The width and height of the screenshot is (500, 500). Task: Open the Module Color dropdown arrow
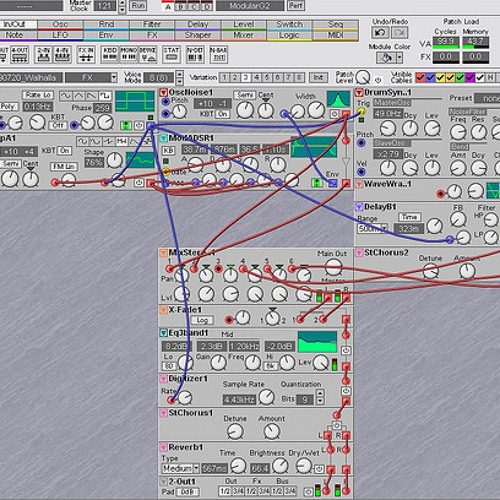399,58
